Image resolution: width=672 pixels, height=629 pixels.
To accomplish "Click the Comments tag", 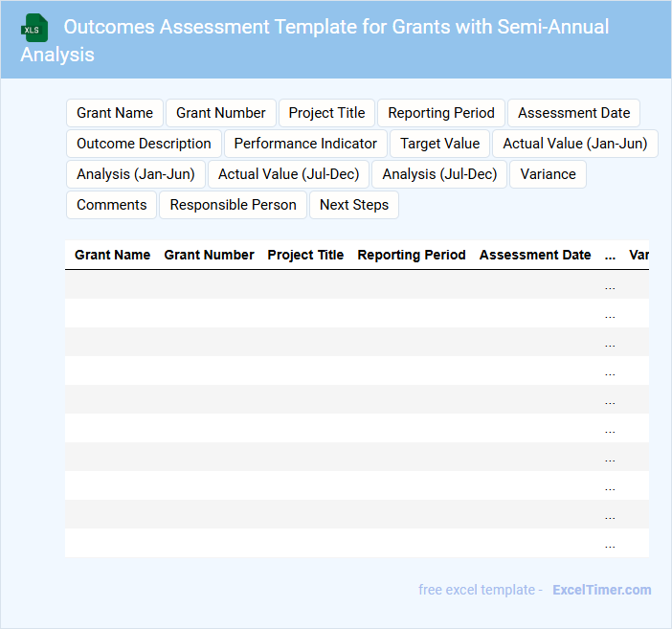I will click(x=111, y=205).
